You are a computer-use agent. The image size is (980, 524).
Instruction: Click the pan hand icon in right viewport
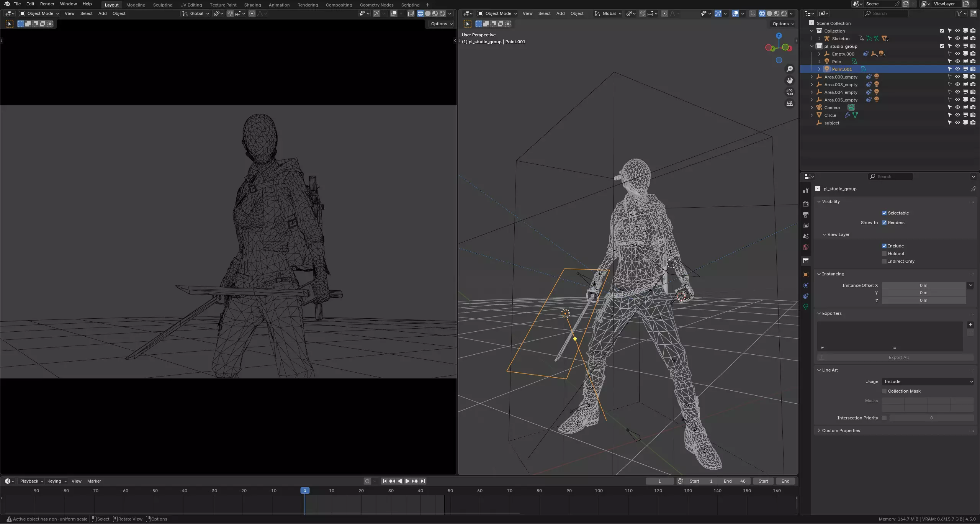[x=790, y=80]
